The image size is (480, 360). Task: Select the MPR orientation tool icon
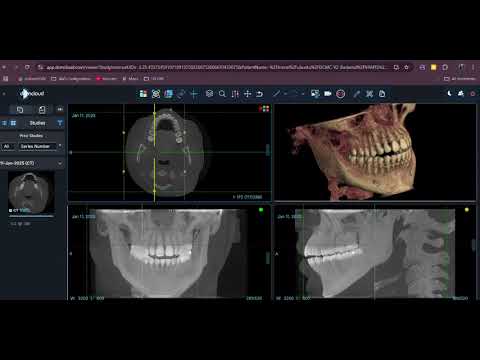pos(156,94)
